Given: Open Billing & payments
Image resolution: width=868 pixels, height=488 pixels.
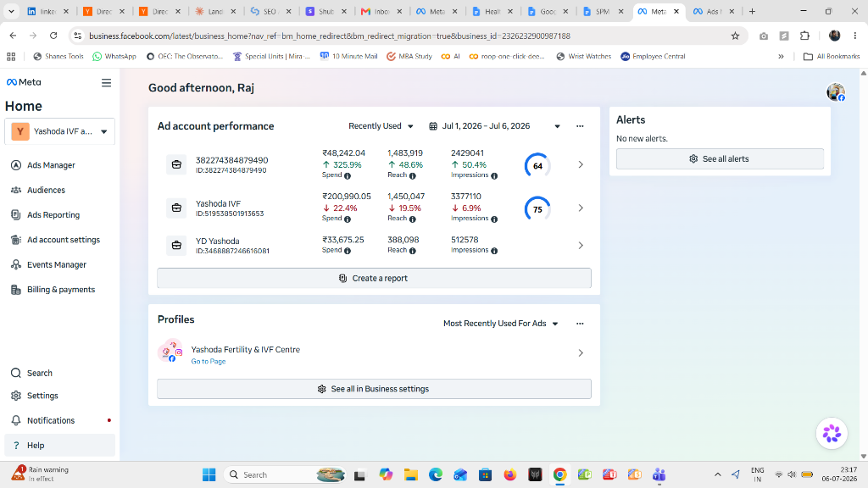Looking at the screenshot, I should pos(61,290).
